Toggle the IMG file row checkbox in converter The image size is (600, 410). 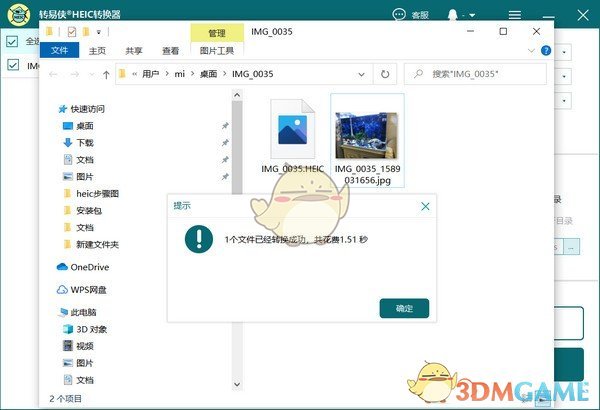click(13, 64)
